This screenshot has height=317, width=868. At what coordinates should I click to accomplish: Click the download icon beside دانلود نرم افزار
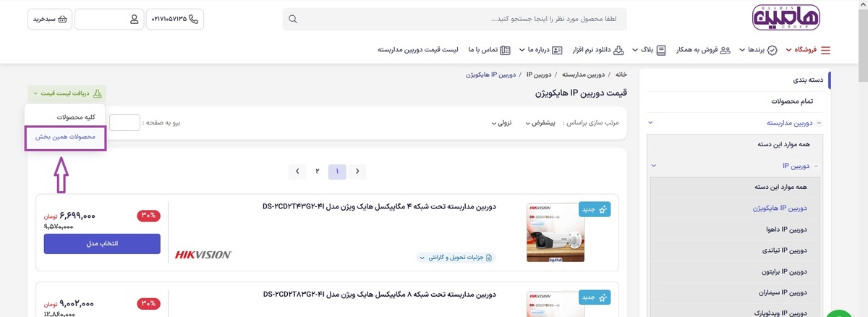tap(620, 50)
